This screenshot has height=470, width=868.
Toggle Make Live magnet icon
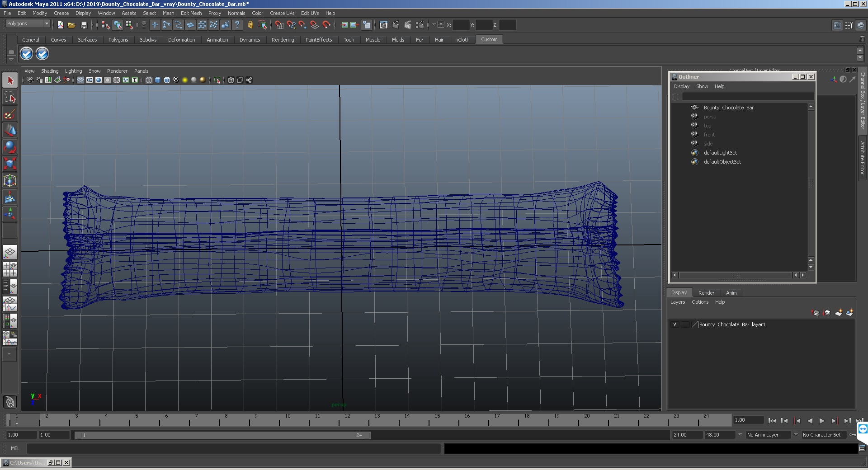tap(326, 25)
